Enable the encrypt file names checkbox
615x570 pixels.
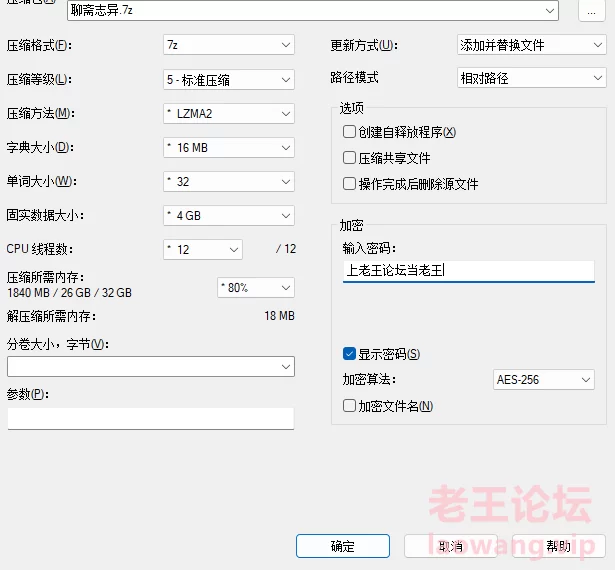[x=349, y=406]
